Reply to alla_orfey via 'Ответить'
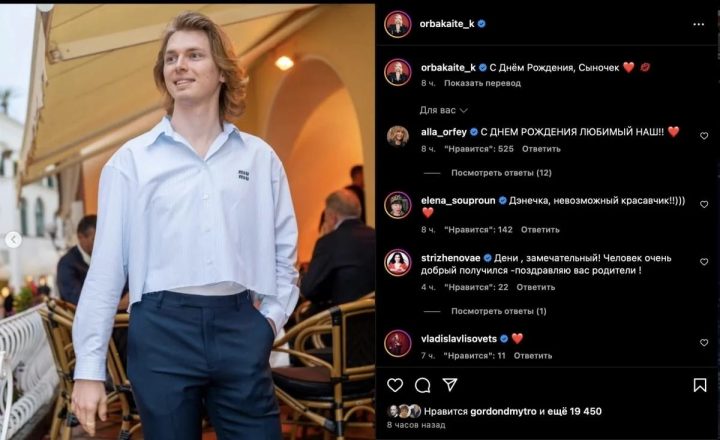Image resolution: width=720 pixels, height=440 pixels. (541, 149)
